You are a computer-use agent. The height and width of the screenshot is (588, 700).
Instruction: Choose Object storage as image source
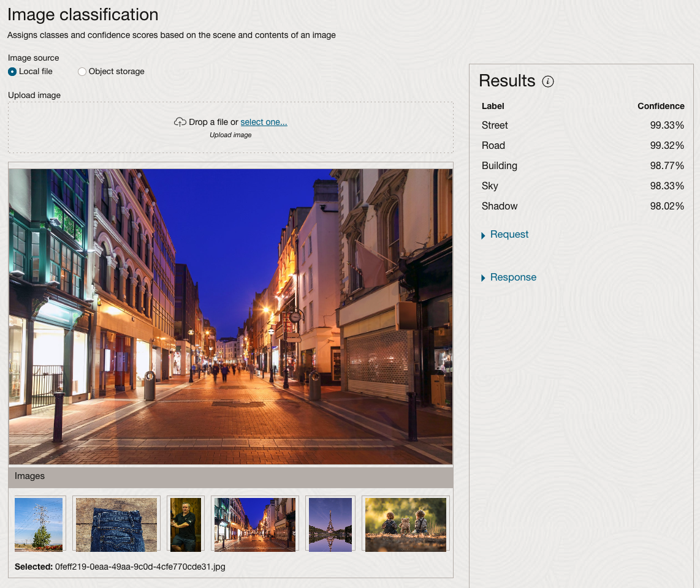tap(82, 72)
